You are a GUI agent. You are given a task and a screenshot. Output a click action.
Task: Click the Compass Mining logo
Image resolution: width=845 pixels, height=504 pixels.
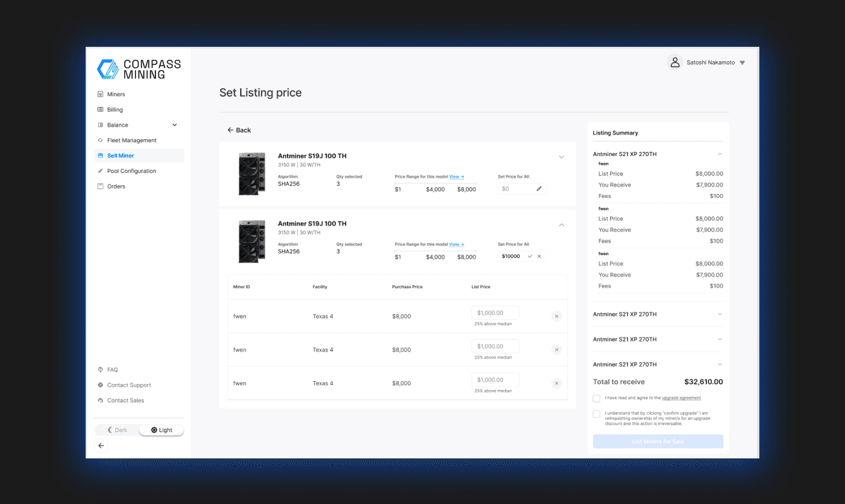(x=139, y=69)
